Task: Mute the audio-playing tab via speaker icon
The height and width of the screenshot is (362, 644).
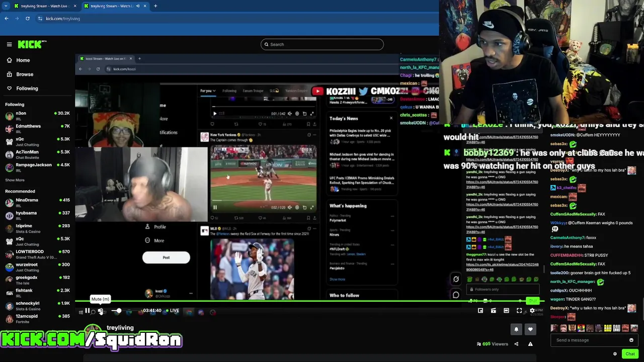Action: (138, 6)
